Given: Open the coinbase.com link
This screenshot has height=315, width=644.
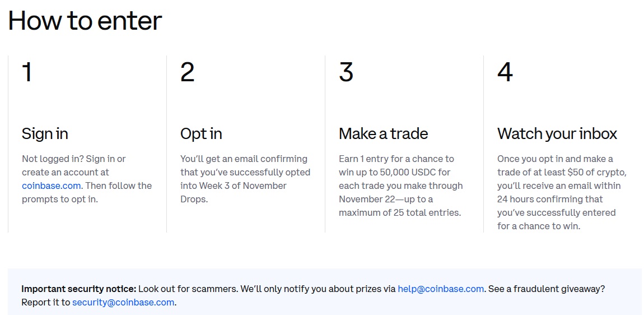Looking at the screenshot, I should click(x=52, y=186).
